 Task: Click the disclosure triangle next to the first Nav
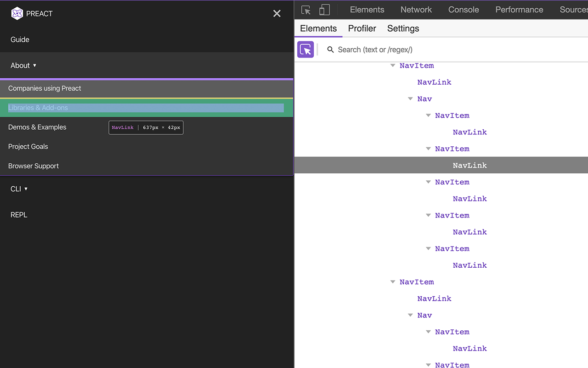click(x=410, y=98)
